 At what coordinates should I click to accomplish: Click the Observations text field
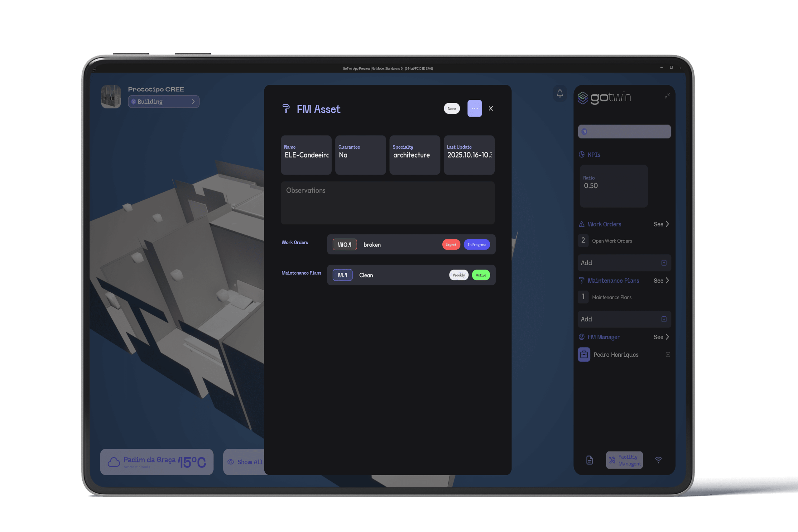point(387,203)
